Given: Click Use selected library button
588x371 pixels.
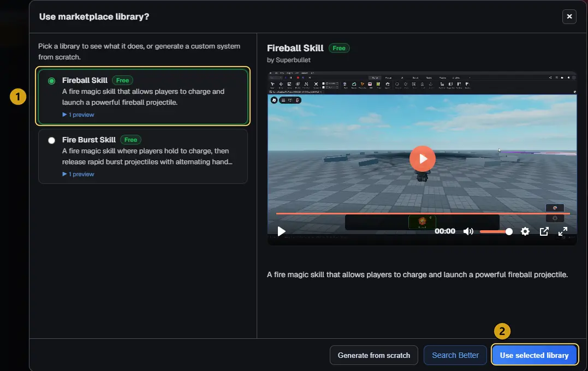Looking at the screenshot, I should [534, 355].
